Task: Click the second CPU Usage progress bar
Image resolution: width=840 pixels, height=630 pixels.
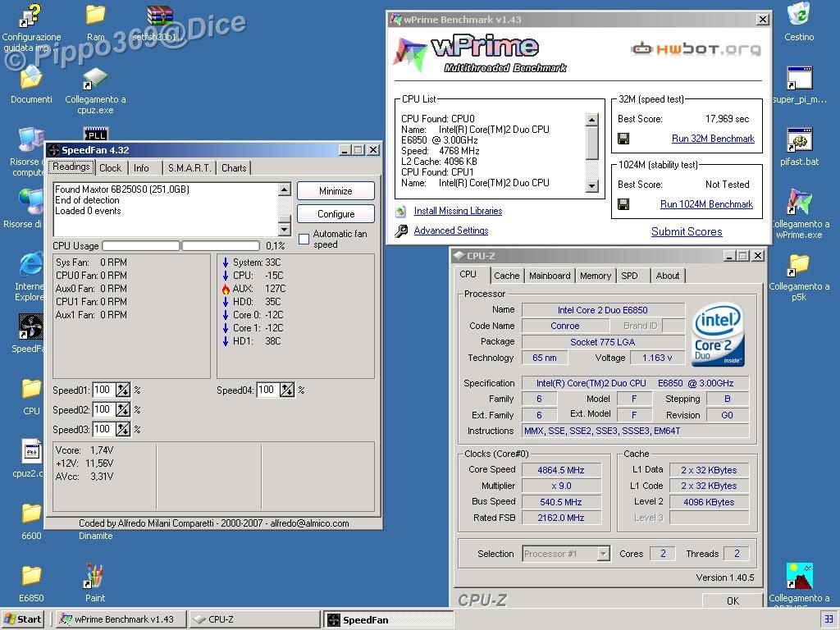Action: pos(221,246)
